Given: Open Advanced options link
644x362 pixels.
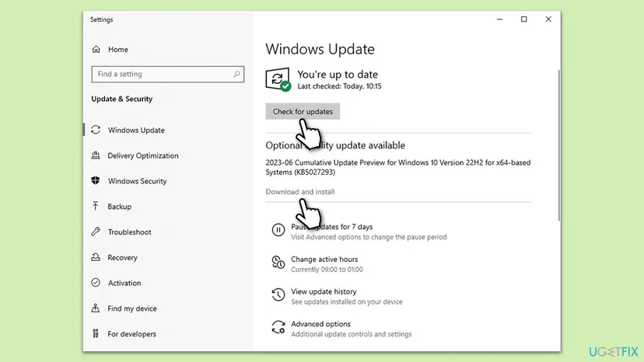Looking at the screenshot, I should [x=320, y=324].
